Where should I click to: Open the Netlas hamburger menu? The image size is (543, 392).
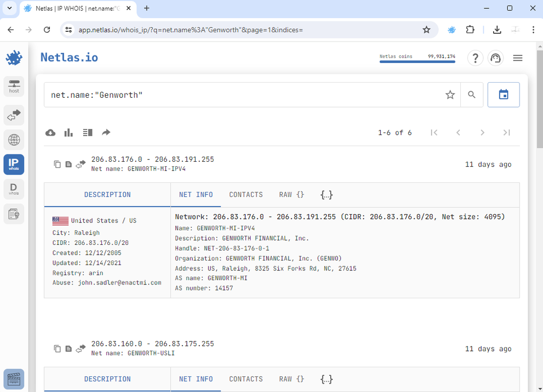[x=518, y=58]
